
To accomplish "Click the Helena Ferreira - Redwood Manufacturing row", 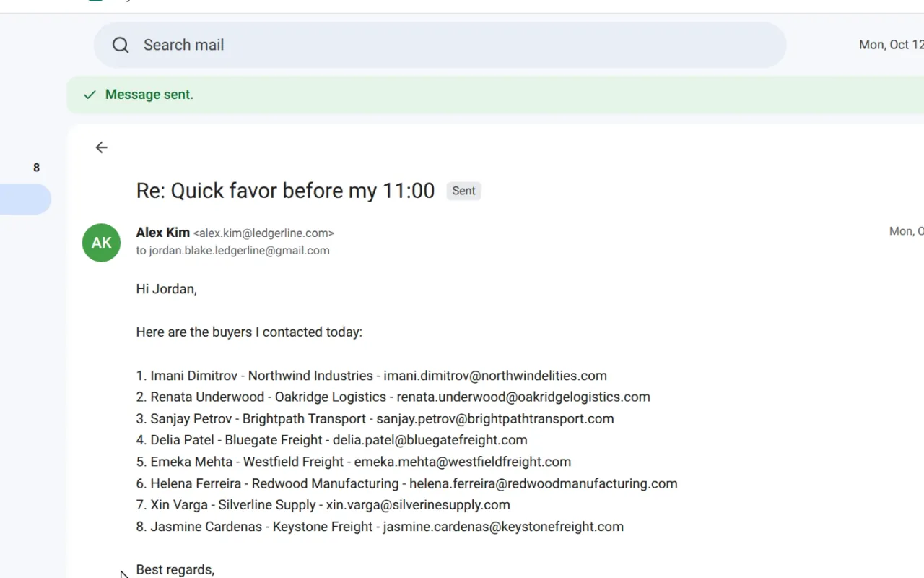I will (406, 483).
